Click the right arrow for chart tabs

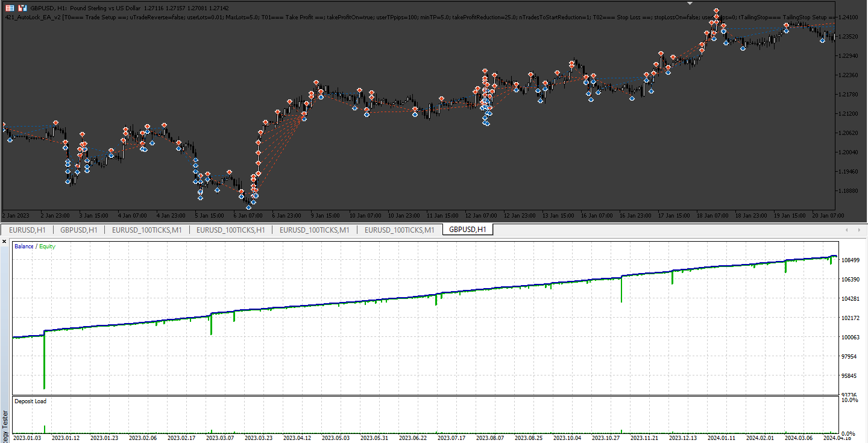click(x=860, y=230)
